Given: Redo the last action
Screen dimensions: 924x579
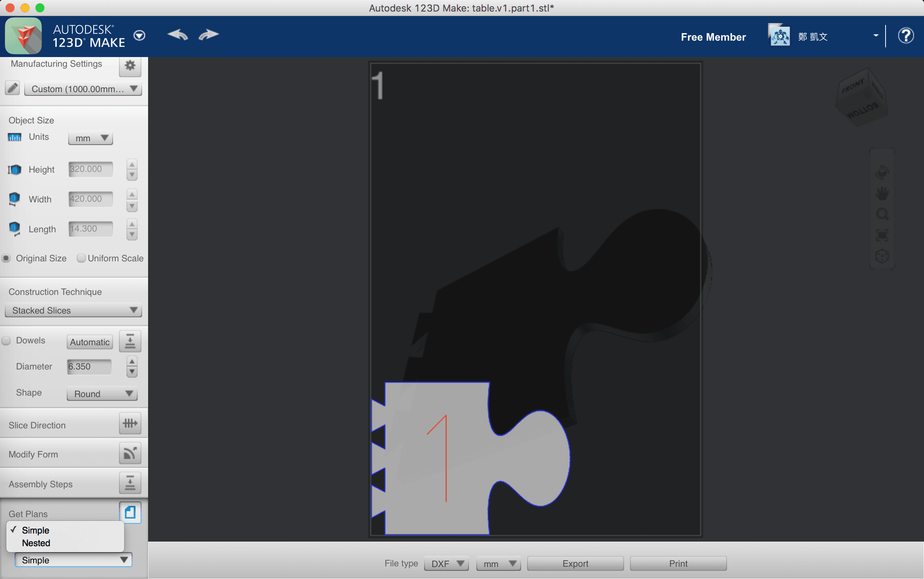Looking at the screenshot, I should click(209, 35).
